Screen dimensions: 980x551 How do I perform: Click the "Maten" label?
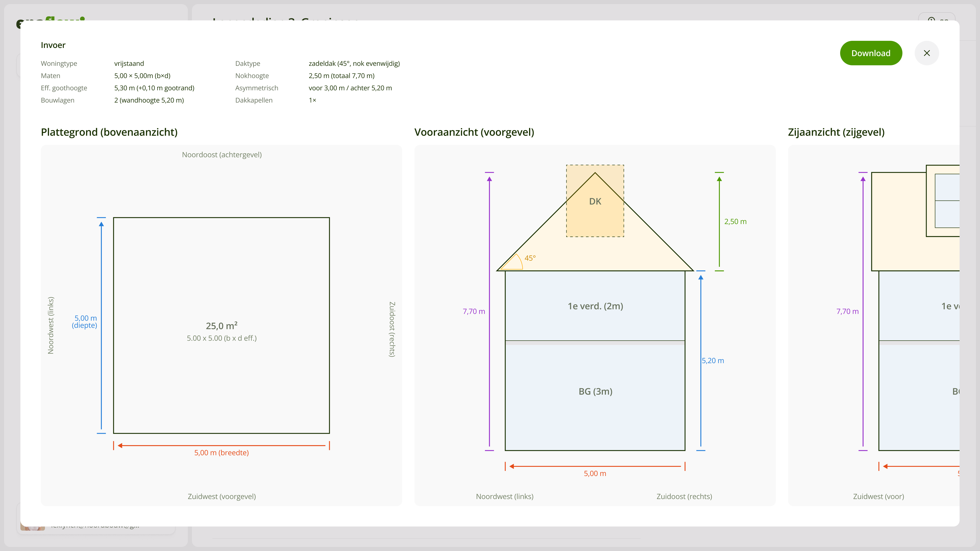(51, 76)
